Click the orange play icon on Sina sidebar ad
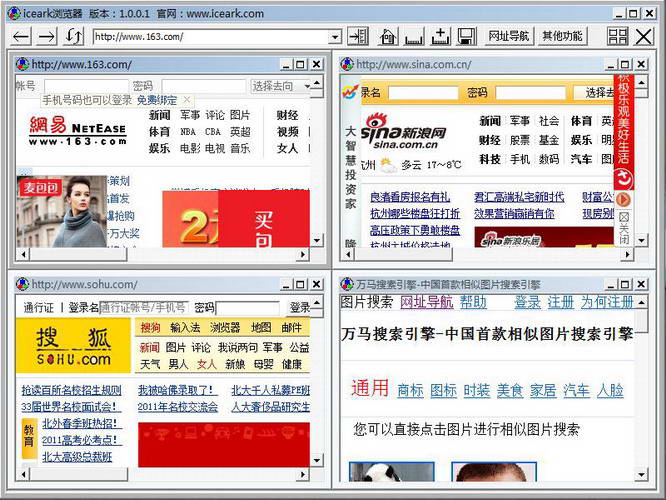The height and width of the screenshot is (500, 666). [623, 199]
